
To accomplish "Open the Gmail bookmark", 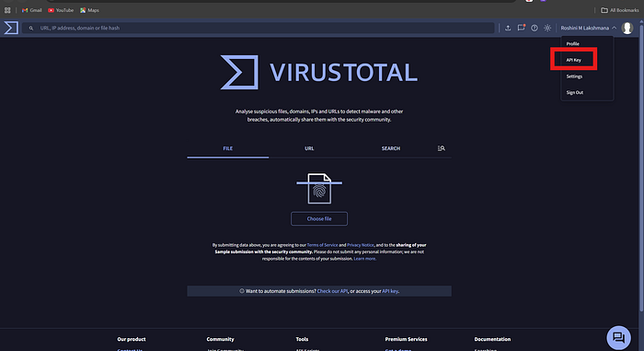I will (x=31, y=10).
